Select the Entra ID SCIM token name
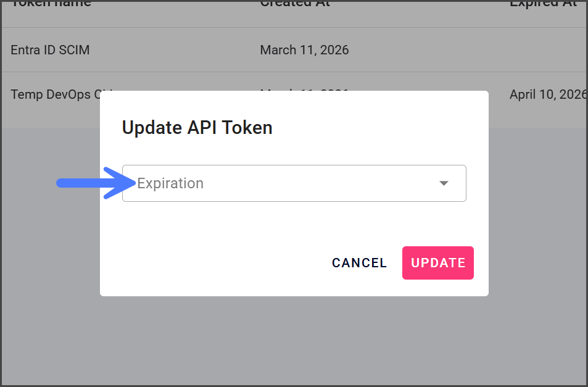The height and width of the screenshot is (387, 588). pos(50,50)
